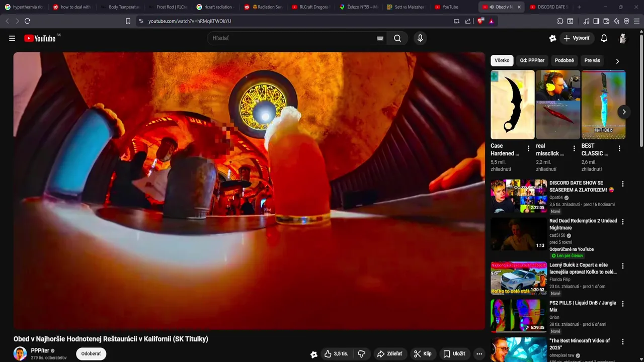Click the browser address bar URL
Image resolution: width=644 pixels, height=362 pixels.
point(190,21)
